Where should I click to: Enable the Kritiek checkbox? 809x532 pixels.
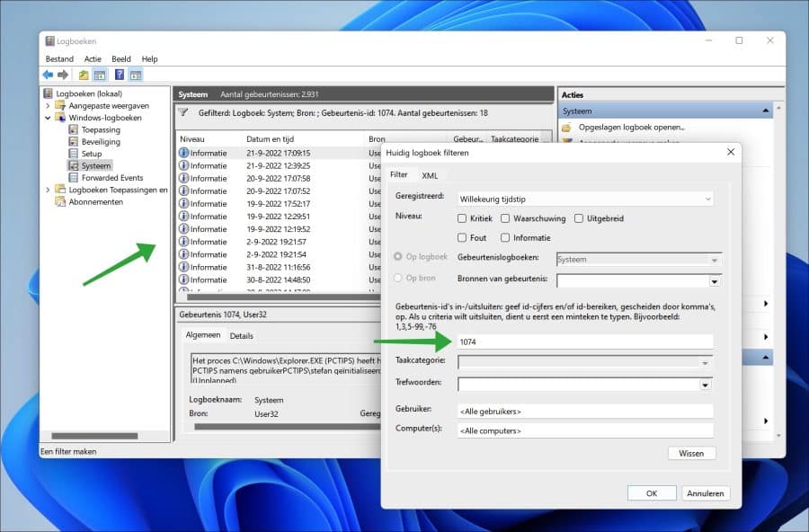(x=462, y=218)
